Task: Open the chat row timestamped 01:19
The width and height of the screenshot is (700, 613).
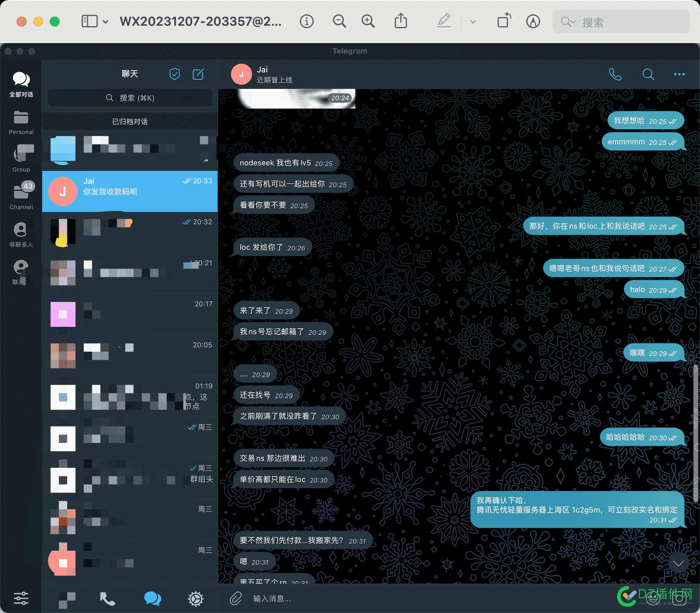Action: click(130, 397)
